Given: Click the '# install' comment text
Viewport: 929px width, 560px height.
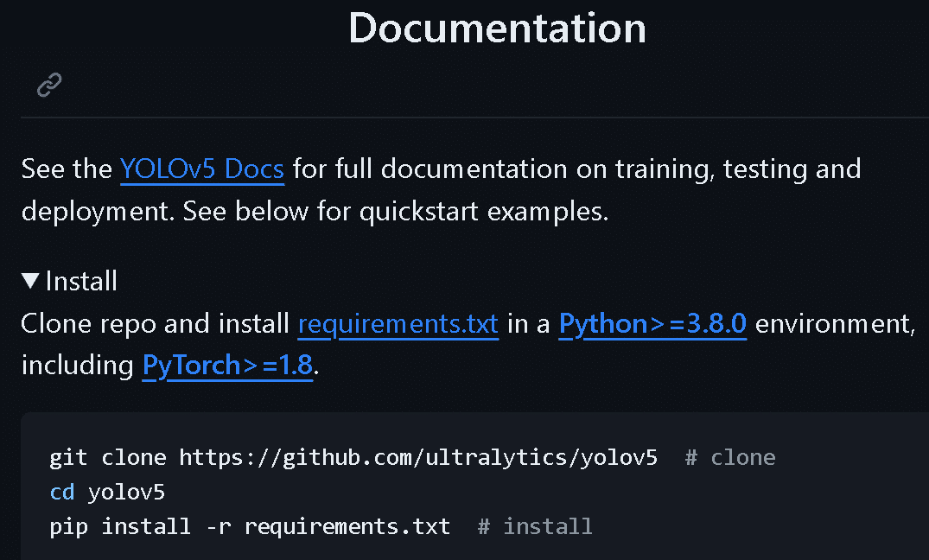Looking at the screenshot, I should [535, 527].
